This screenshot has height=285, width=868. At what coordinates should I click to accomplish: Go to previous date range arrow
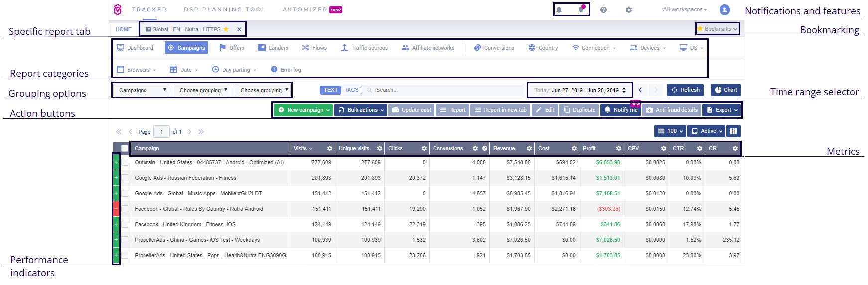[x=640, y=90]
